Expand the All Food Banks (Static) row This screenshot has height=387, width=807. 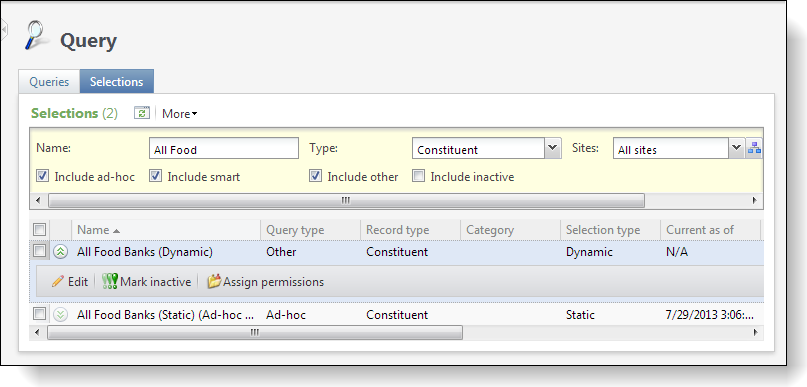(61, 314)
